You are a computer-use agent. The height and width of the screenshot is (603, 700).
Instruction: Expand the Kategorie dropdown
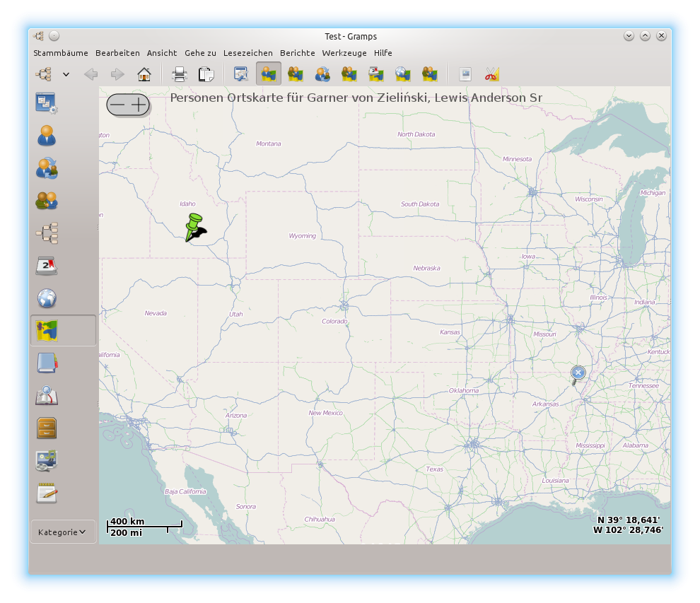(x=63, y=532)
